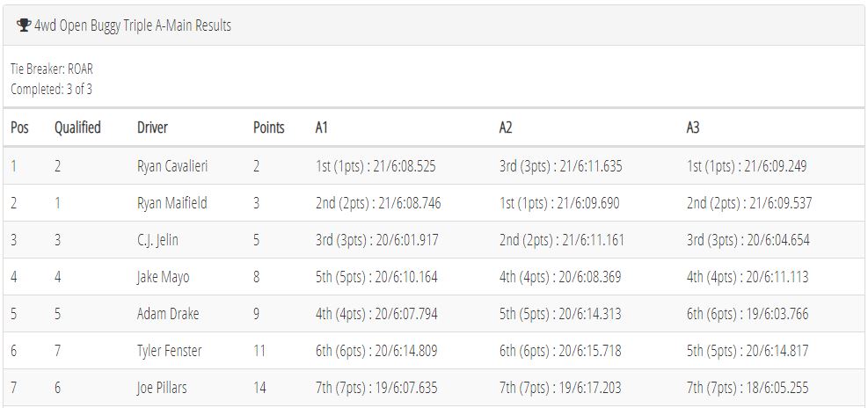Screen dimensions: 868x408
Task: Click driver name Ryan Cavalieri
Action: click(172, 166)
